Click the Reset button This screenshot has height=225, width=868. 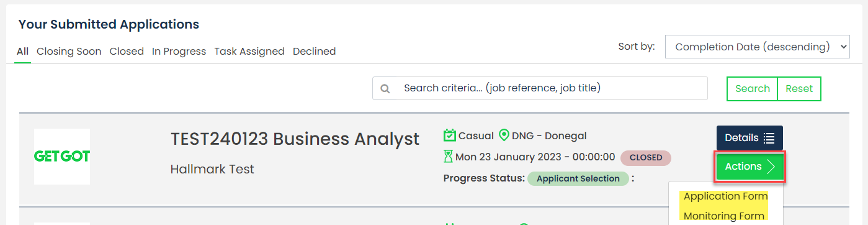tap(799, 89)
